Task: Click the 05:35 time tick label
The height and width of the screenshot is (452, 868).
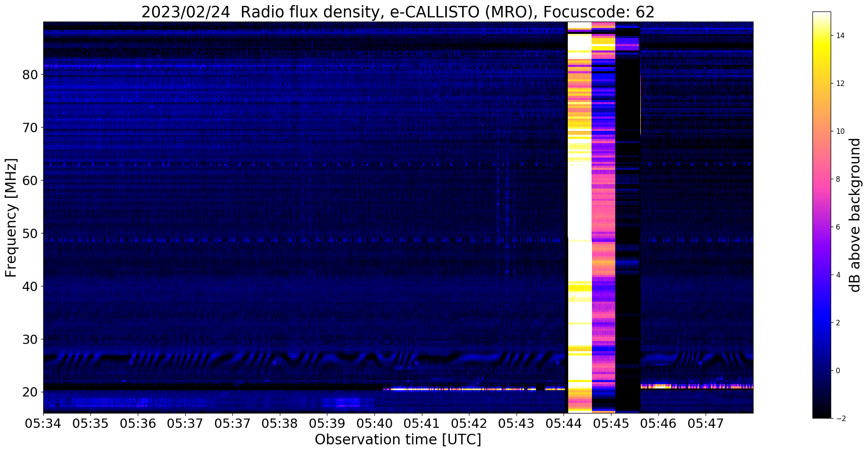Action: 90,423
